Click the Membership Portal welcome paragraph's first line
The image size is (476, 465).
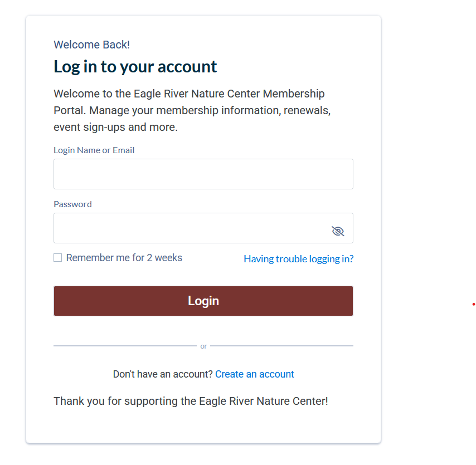point(189,94)
